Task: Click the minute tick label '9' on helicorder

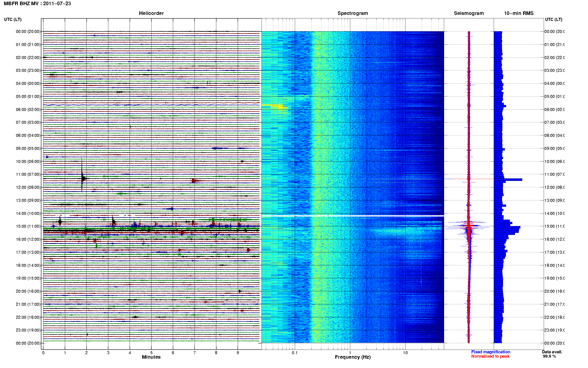Action: click(238, 353)
